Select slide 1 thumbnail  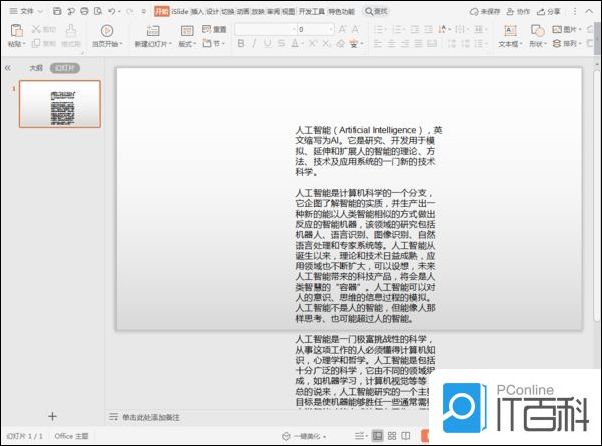pyautogui.click(x=60, y=104)
